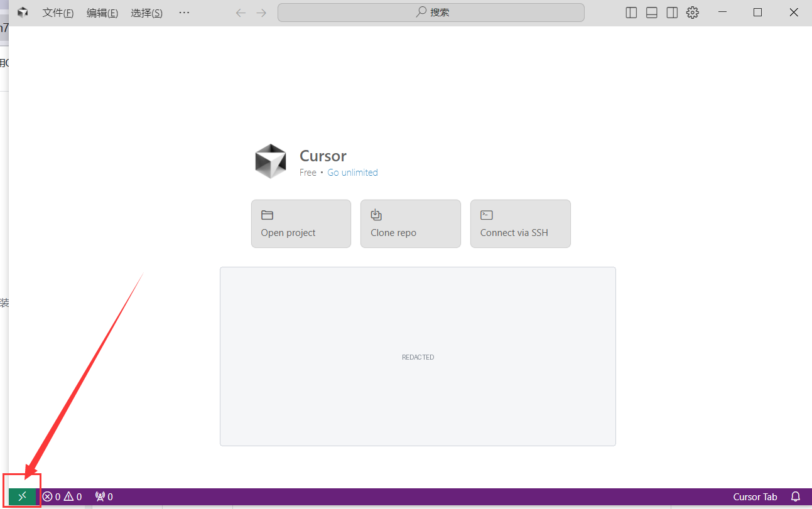Toggle the primary sidebar layout icon

coord(631,13)
